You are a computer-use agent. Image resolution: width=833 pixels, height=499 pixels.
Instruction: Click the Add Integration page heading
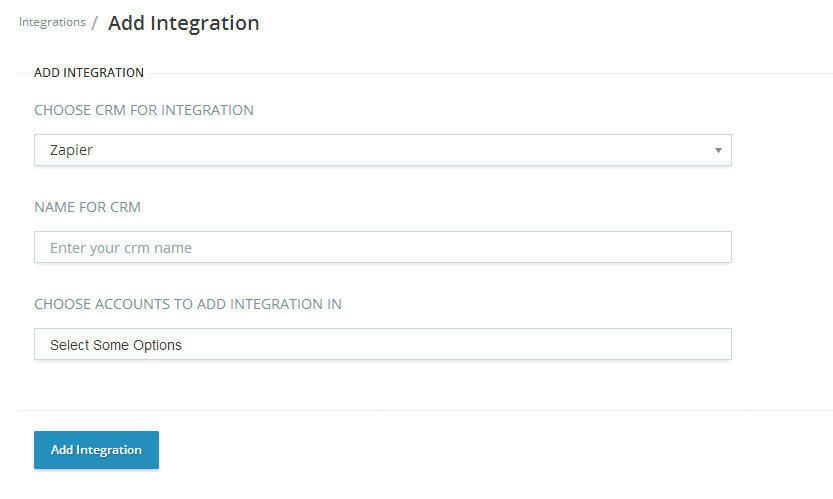[184, 23]
